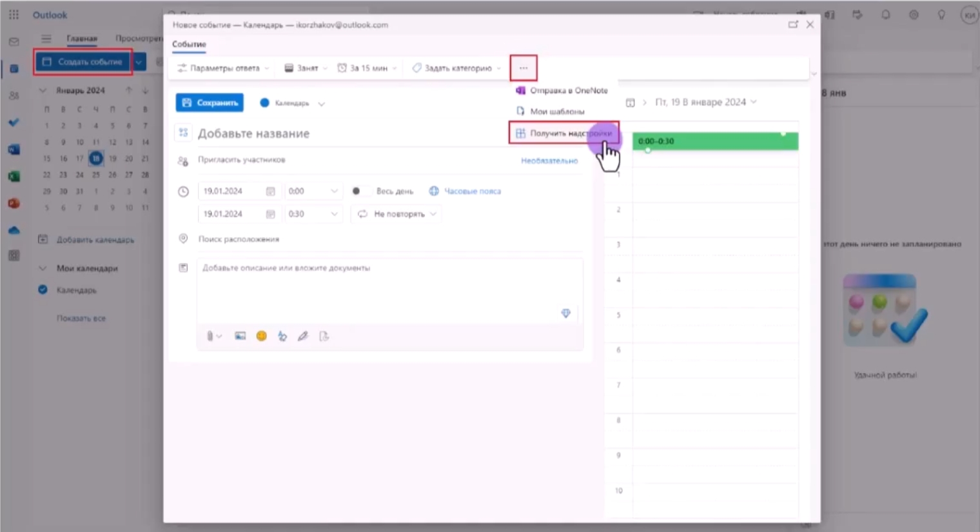Click the pen signature icon in editor
Viewport: 980px width, 532px height.
302,336
